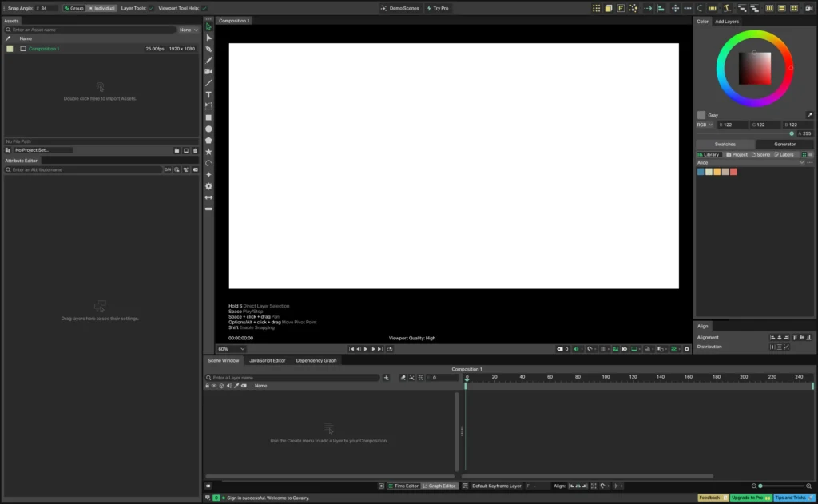
Task: Open Demo Scenes from the top bar
Action: (x=399, y=8)
